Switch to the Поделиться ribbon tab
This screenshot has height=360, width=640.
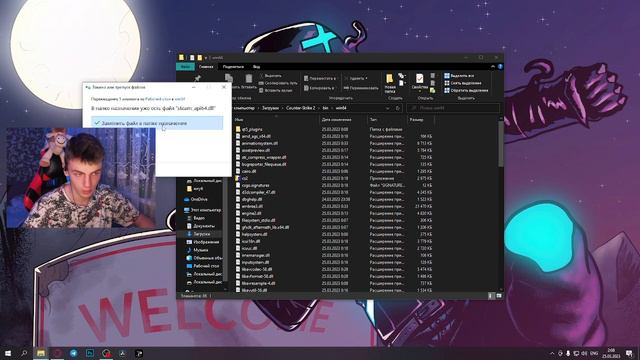[x=233, y=67]
